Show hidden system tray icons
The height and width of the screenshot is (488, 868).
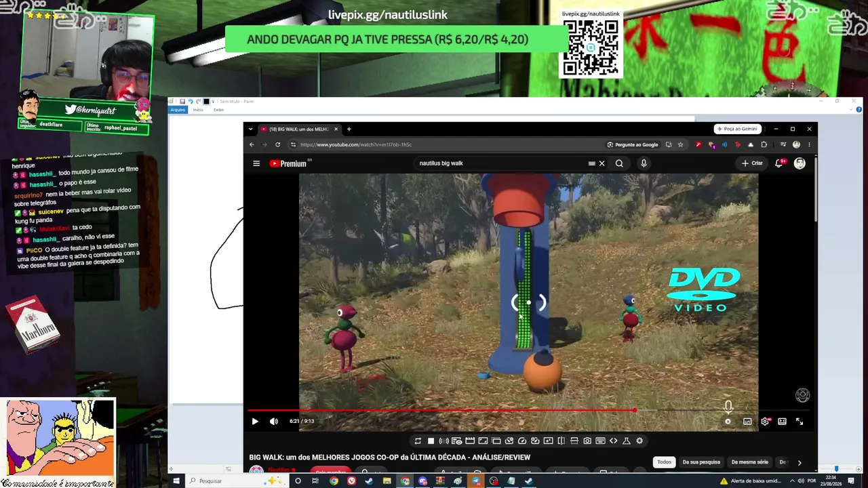(792, 481)
